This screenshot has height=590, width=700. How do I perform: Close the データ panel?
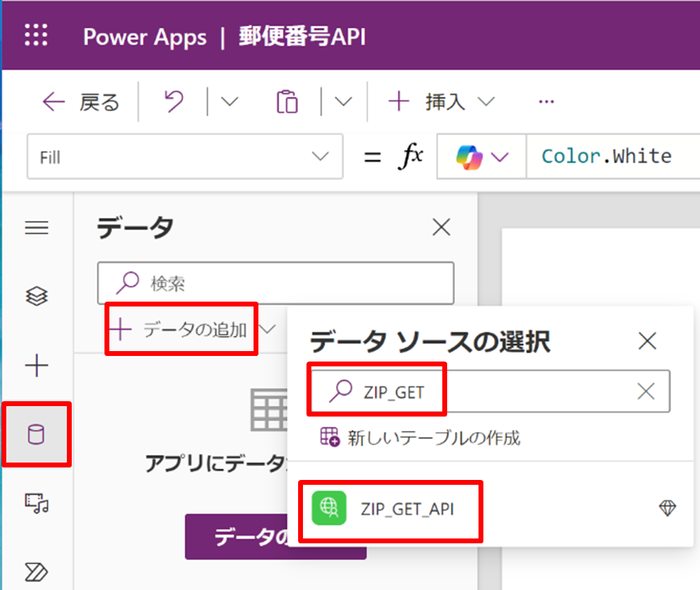tap(441, 227)
